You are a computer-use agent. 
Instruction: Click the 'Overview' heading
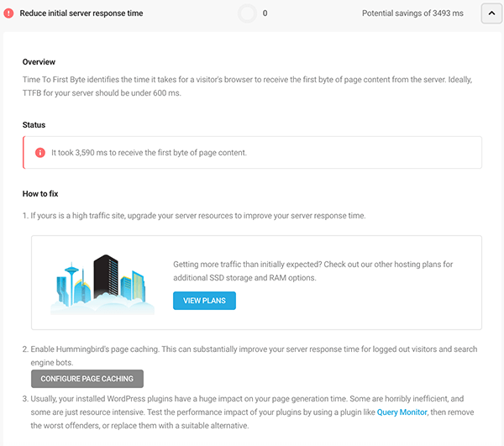39,62
